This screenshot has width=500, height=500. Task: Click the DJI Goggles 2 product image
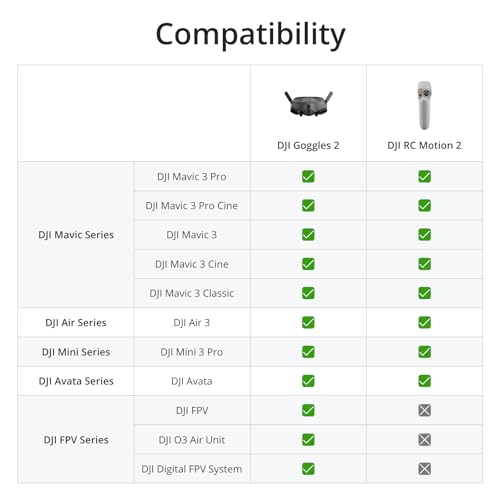click(308, 104)
